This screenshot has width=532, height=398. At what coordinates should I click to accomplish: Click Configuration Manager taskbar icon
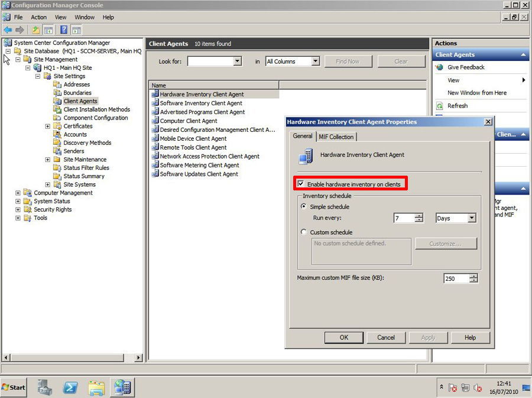(122, 387)
